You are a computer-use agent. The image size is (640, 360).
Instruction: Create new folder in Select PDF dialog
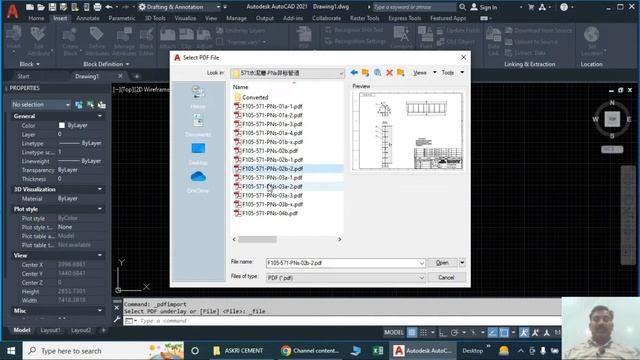click(401, 73)
